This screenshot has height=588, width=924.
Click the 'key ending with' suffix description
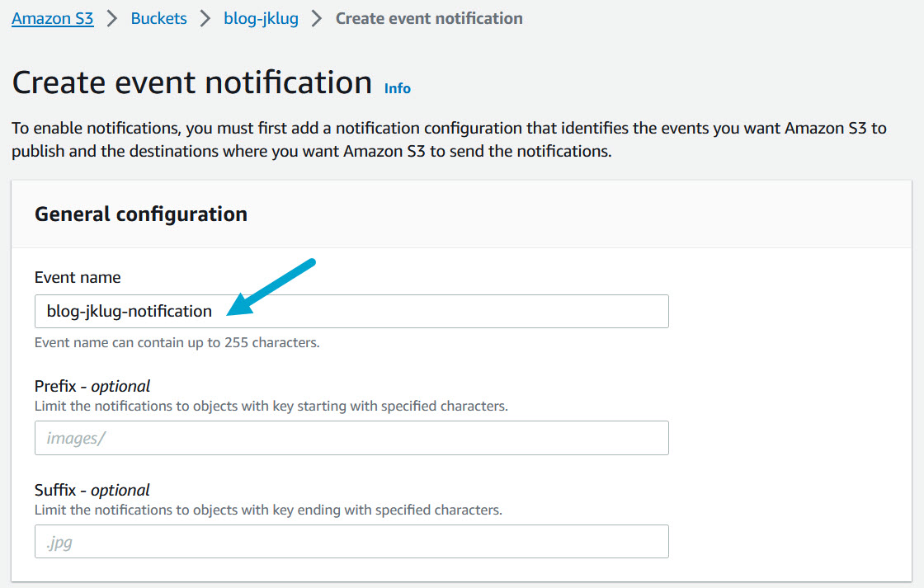click(x=267, y=510)
